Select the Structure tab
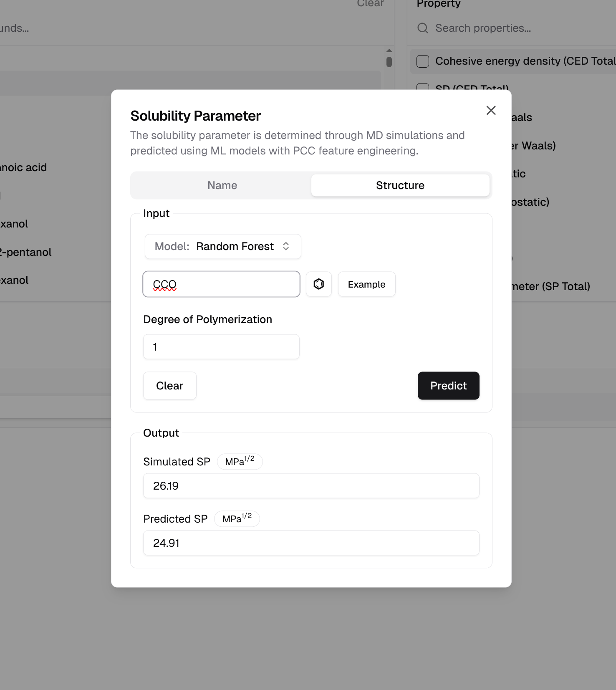Image resolution: width=616 pixels, height=690 pixels. click(400, 185)
